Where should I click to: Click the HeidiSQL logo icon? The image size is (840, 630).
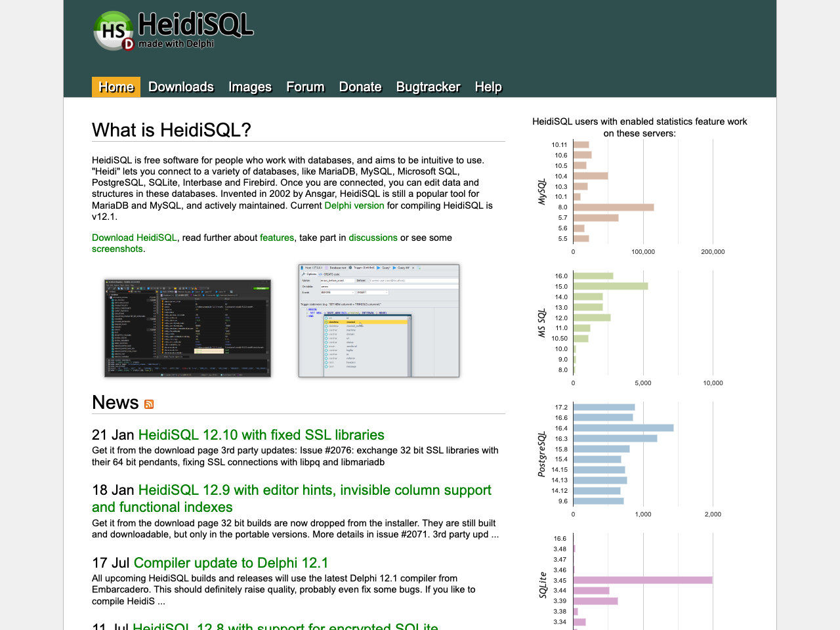click(x=115, y=31)
